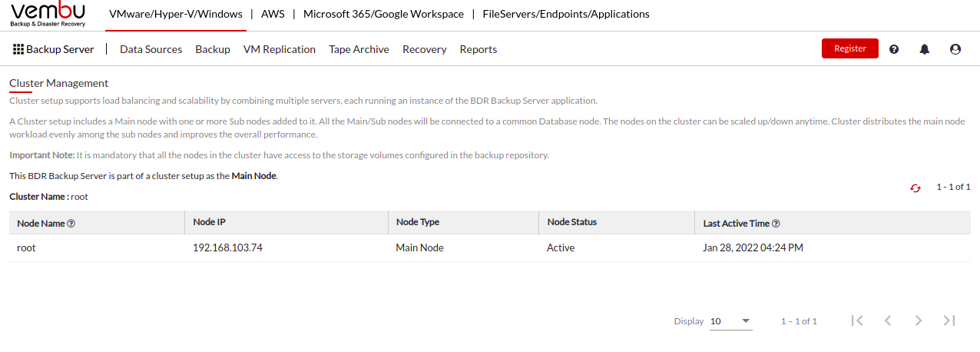Switch to FileServers/Endpoints/Applications tab
Image resolution: width=980 pixels, height=352 pixels.
pos(566,14)
